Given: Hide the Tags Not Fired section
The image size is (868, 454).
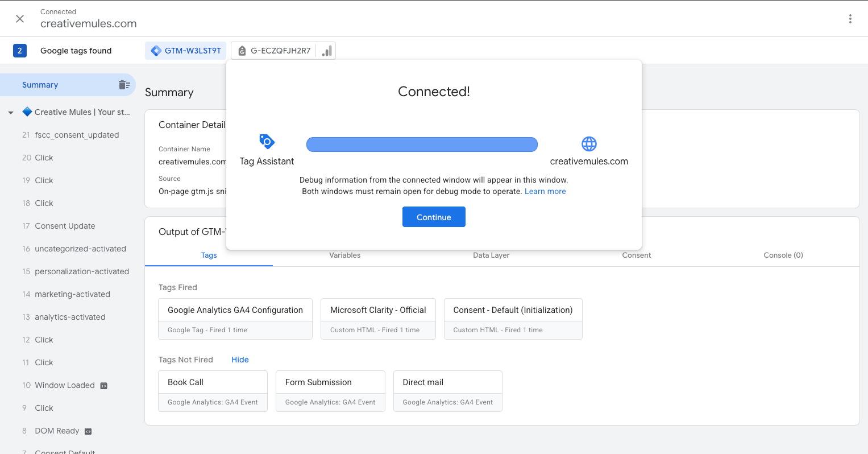Looking at the screenshot, I should pyautogui.click(x=240, y=360).
